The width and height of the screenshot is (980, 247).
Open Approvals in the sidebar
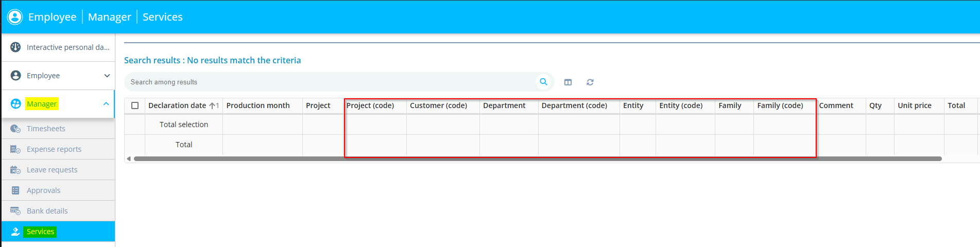[x=43, y=190]
